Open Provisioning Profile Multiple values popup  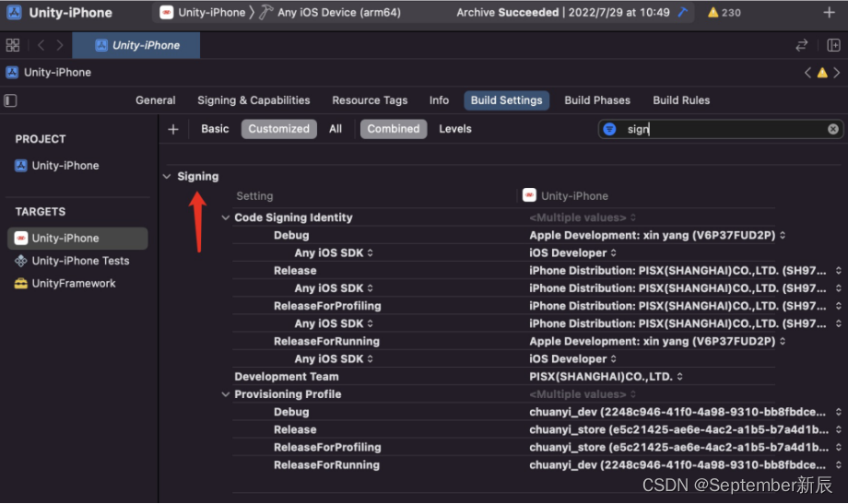pos(583,394)
